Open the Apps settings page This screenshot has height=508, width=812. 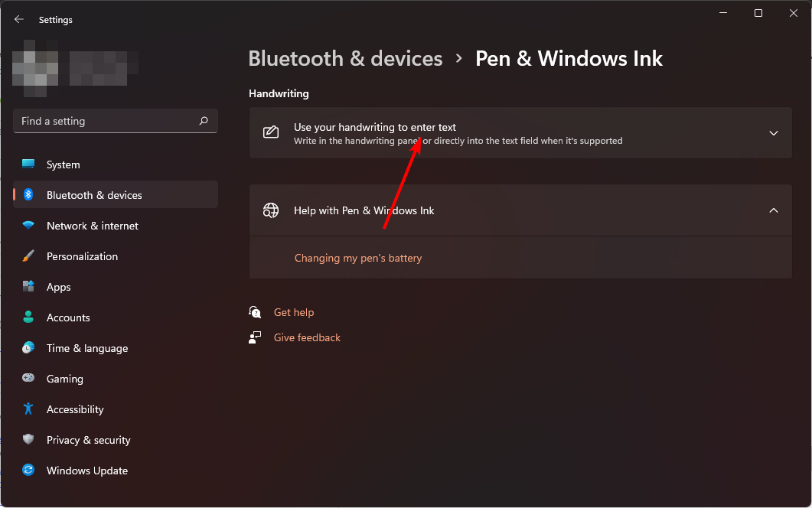click(58, 287)
